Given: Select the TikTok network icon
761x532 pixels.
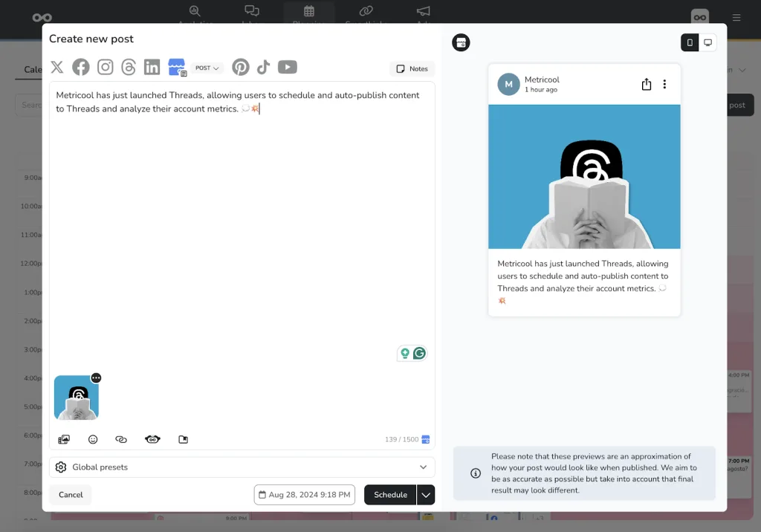Looking at the screenshot, I should pos(264,67).
